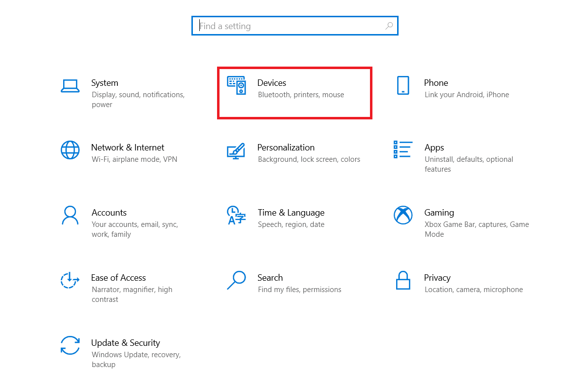The width and height of the screenshot is (588, 370).
Task: Select the Search magnifier icon
Action: pyautogui.click(x=236, y=280)
